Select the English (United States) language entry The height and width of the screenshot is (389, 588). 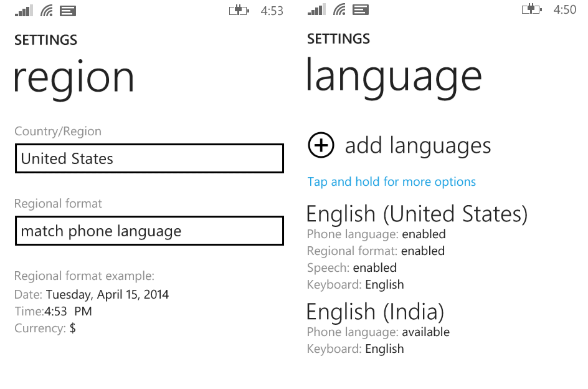(x=417, y=214)
